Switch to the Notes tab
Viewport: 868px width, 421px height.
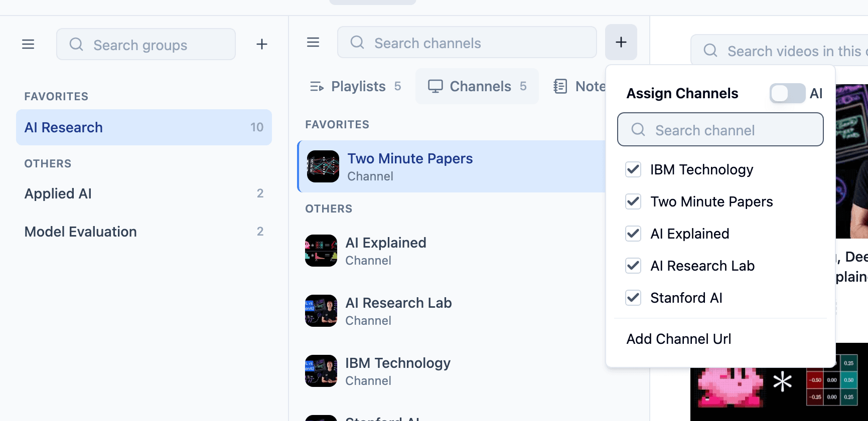pyautogui.click(x=580, y=86)
